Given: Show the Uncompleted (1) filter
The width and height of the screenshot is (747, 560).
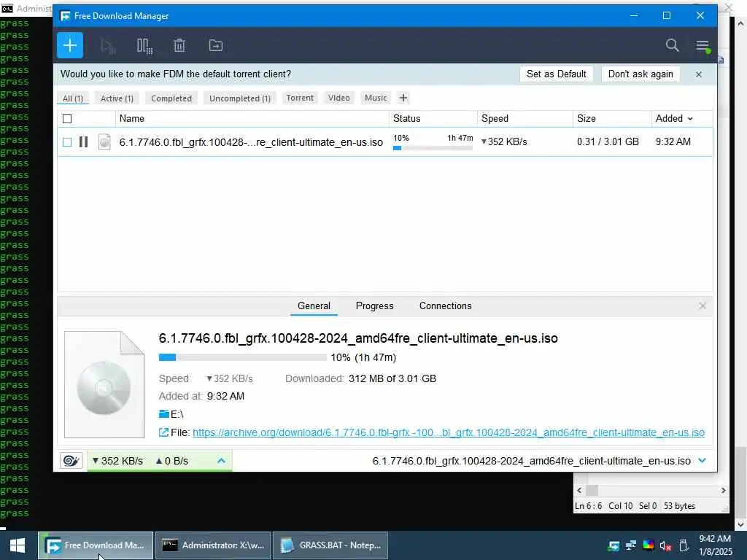Looking at the screenshot, I should point(239,98).
